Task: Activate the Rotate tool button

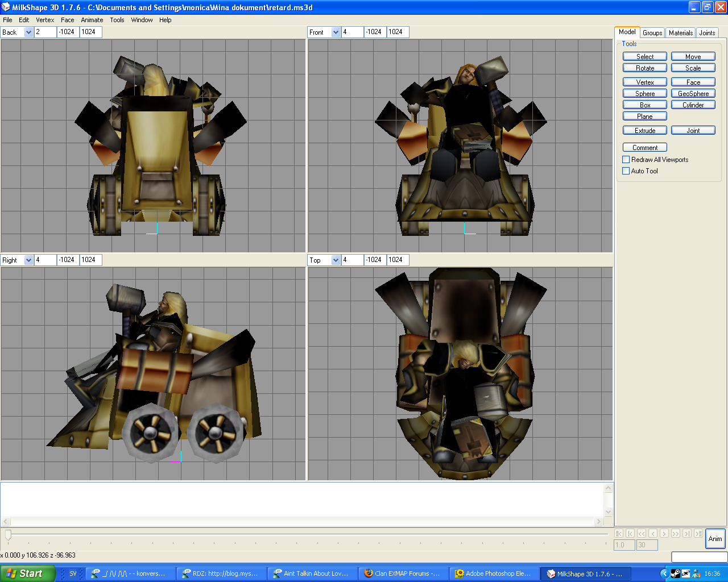Action: coord(645,68)
